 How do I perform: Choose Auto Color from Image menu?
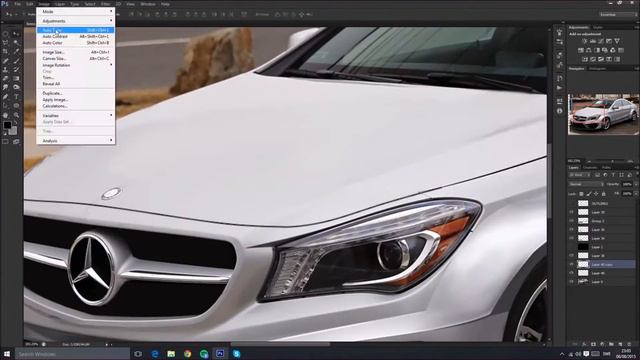pos(76,43)
